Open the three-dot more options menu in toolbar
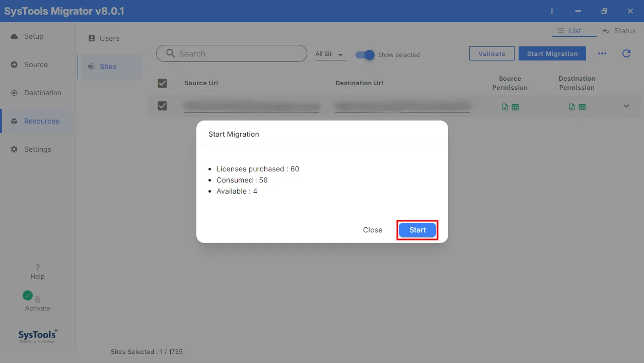The height and width of the screenshot is (363, 644). coord(602,53)
